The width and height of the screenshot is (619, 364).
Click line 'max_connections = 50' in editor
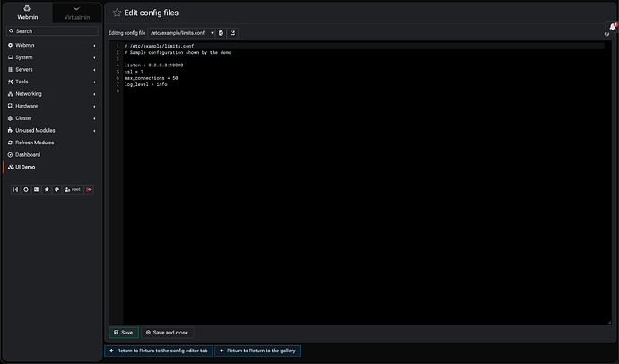152,78
